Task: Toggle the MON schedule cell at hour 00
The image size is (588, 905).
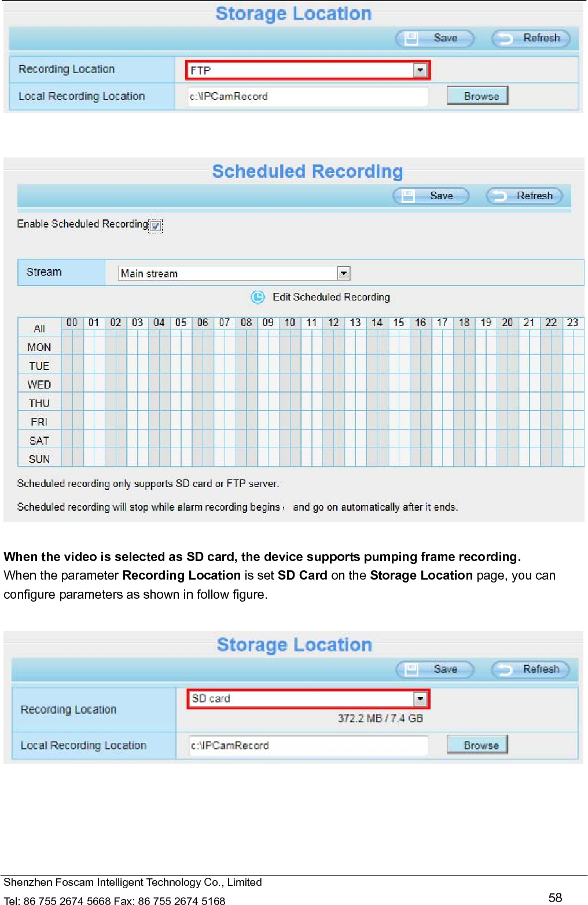Action: pyautogui.click(x=72, y=346)
